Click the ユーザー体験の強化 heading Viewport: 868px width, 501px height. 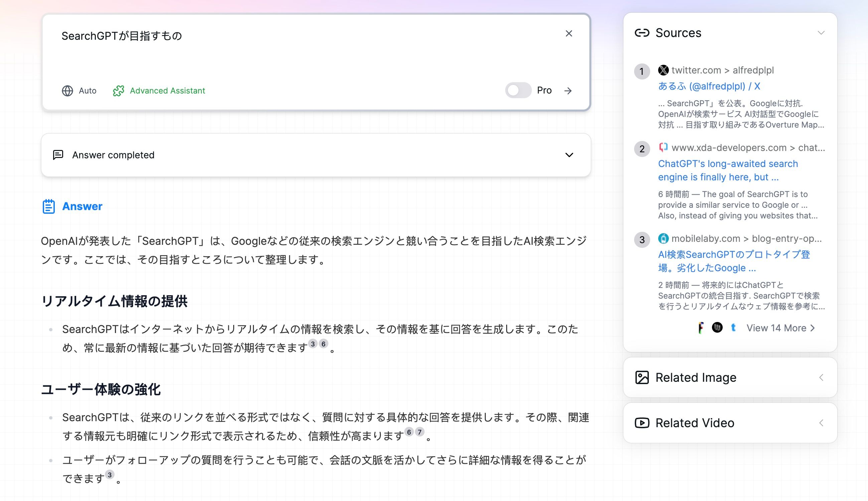101,389
